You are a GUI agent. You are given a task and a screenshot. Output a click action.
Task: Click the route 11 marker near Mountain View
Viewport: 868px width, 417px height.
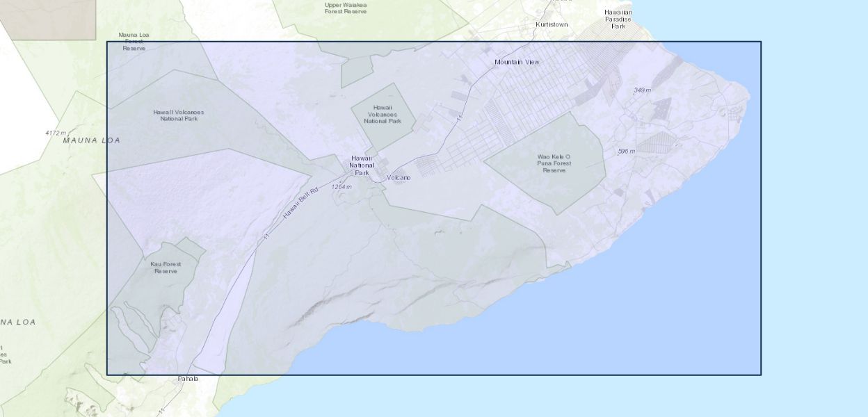(459, 120)
